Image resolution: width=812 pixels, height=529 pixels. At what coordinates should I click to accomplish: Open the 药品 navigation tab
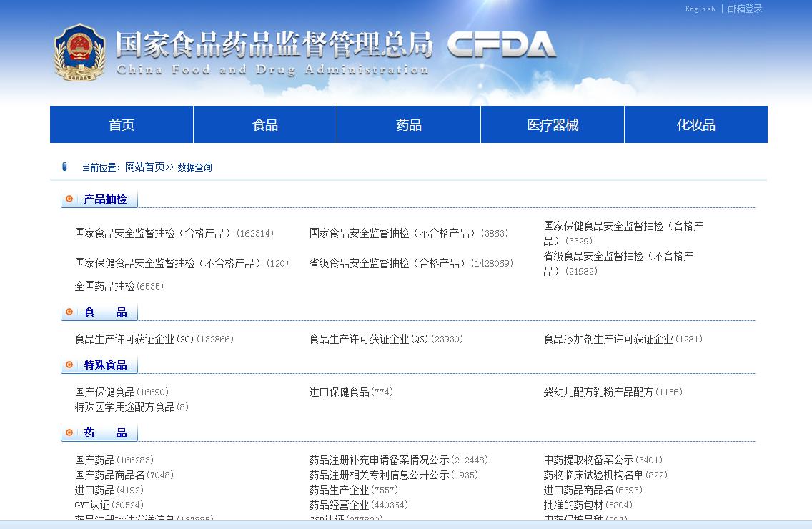coord(409,124)
